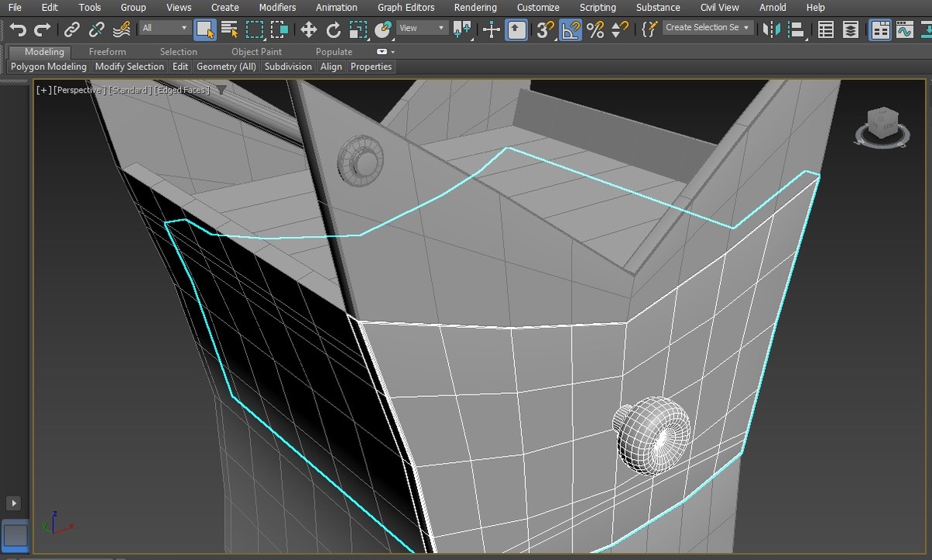The width and height of the screenshot is (932, 560).
Task: Click the Mirror tool icon
Action: coord(770,30)
